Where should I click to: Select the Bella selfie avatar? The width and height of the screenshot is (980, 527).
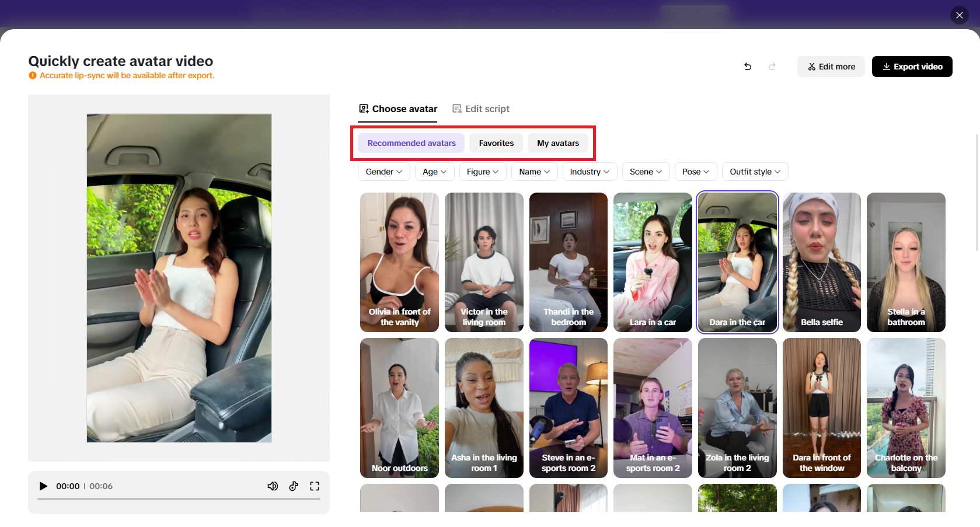click(821, 262)
